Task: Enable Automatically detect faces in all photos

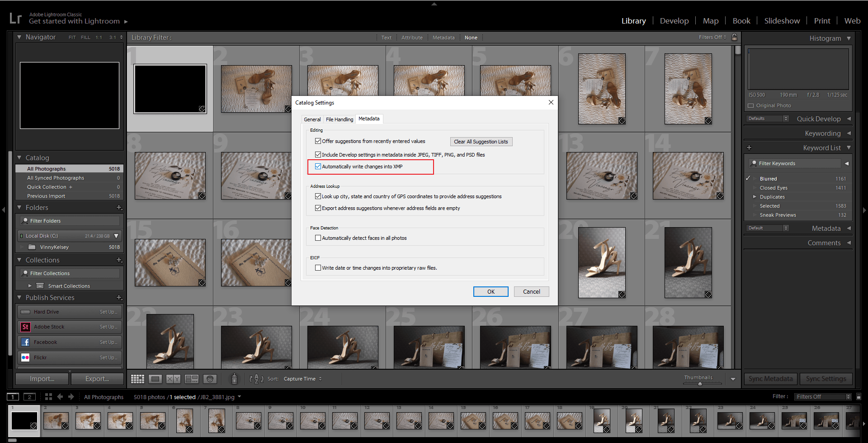Action: pyautogui.click(x=318, y=238)
